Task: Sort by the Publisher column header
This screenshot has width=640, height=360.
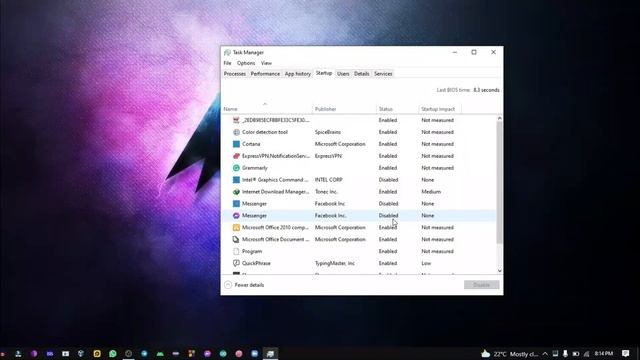Action: click(x=344, y=109)
